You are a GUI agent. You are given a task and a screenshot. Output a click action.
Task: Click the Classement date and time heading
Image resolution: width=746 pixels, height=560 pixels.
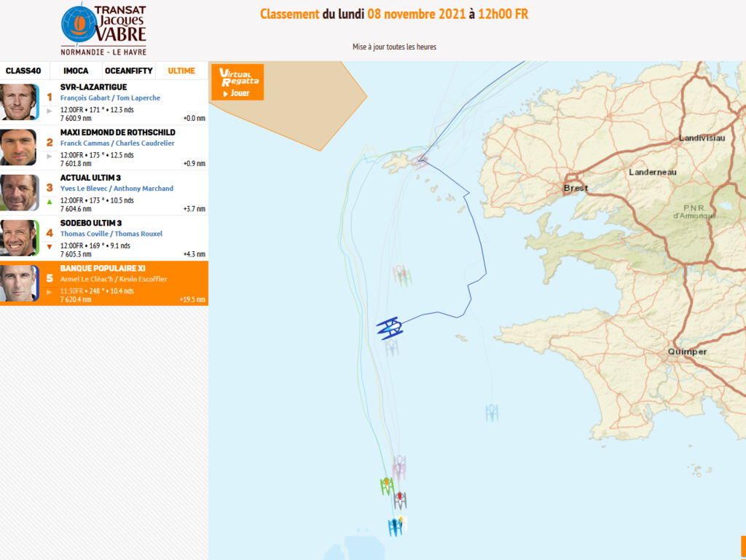(x=394, y=15)
